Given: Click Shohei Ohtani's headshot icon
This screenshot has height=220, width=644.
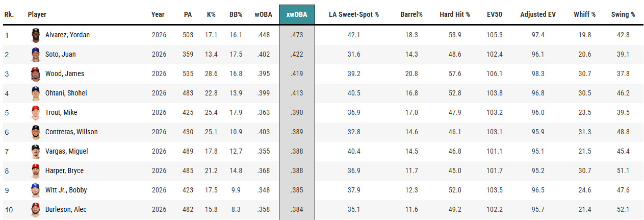Looking at the screenshot, I should click(x=35, y=93).
